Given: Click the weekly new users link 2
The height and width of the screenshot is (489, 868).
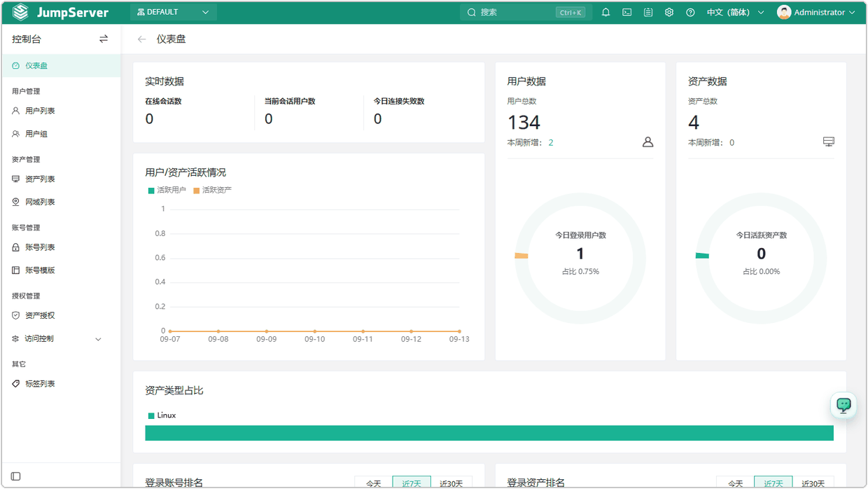Looking at the screenshot, I should click(551, 143).
